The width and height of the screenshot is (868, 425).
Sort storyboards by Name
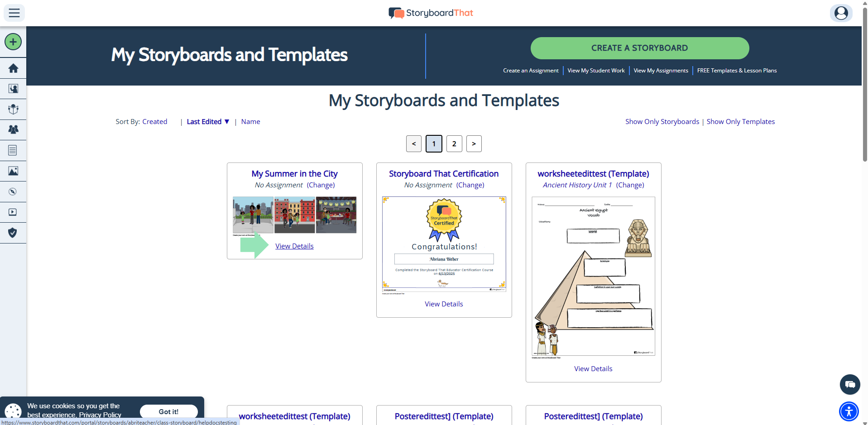(250, 122)
